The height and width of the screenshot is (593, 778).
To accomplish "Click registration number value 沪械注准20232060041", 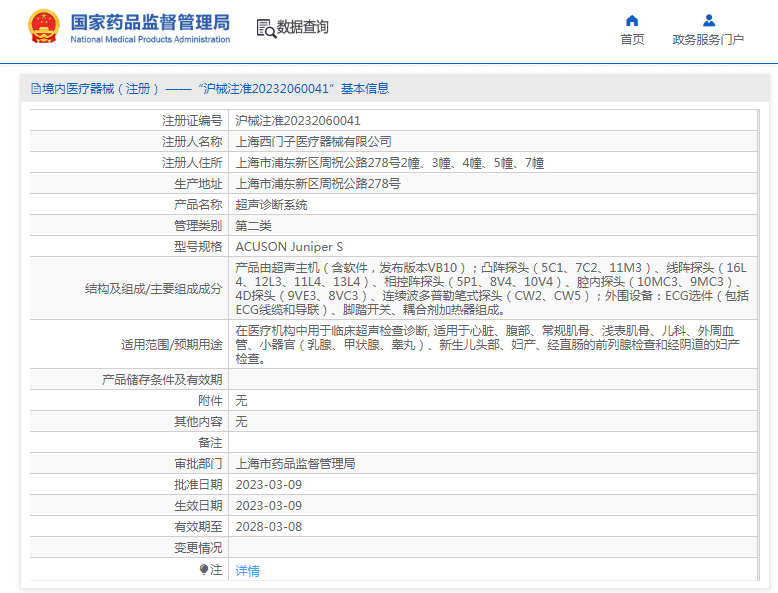I will click(298, 120).
